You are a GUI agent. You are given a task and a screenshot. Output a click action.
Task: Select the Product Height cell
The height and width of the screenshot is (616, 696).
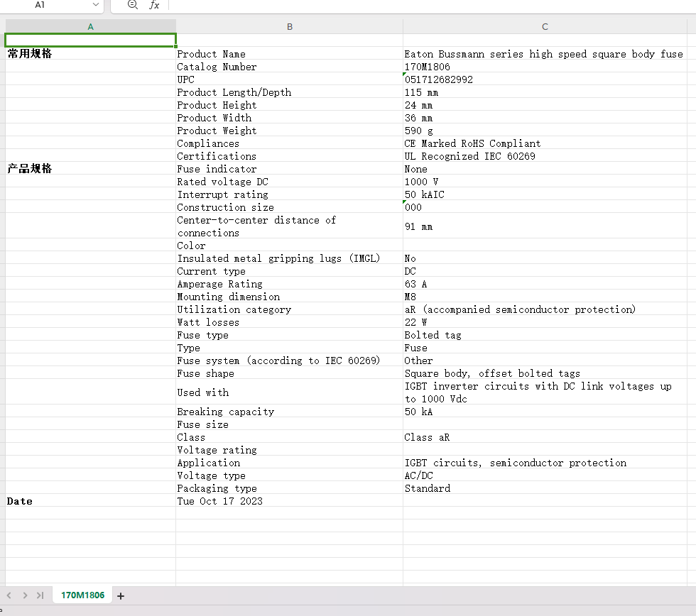coord(290,105)
